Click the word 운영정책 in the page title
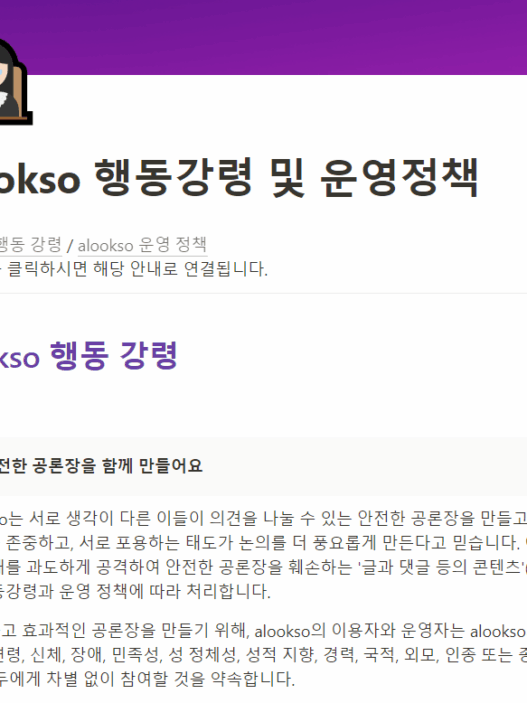527x703 pixels. [399, 178]
